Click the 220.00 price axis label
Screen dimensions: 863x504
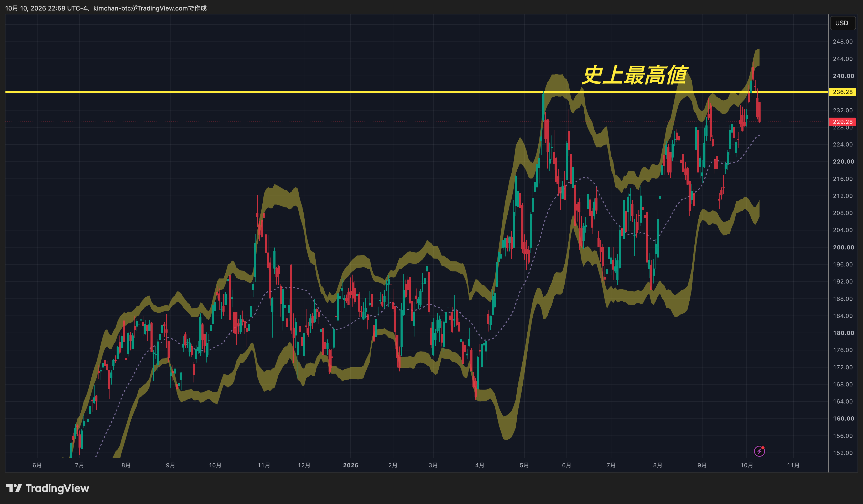(x=843, y=162)
